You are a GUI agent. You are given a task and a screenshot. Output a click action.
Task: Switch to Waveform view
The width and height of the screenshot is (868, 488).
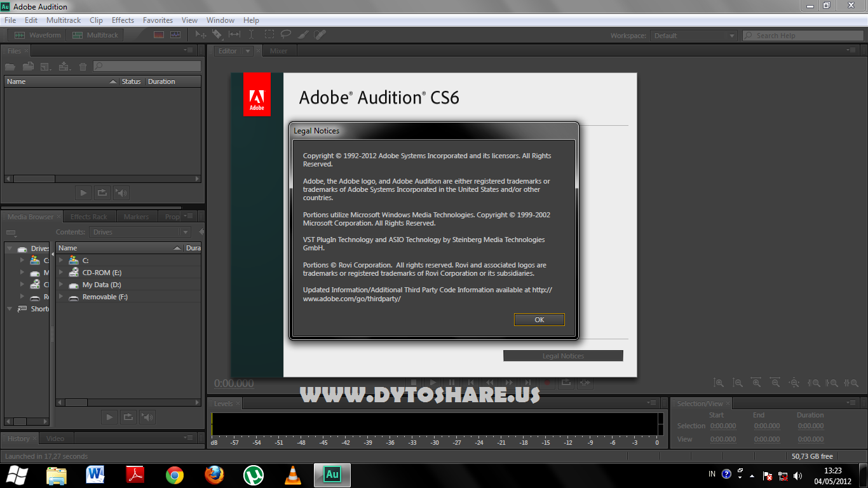click(x=37, y=35)
